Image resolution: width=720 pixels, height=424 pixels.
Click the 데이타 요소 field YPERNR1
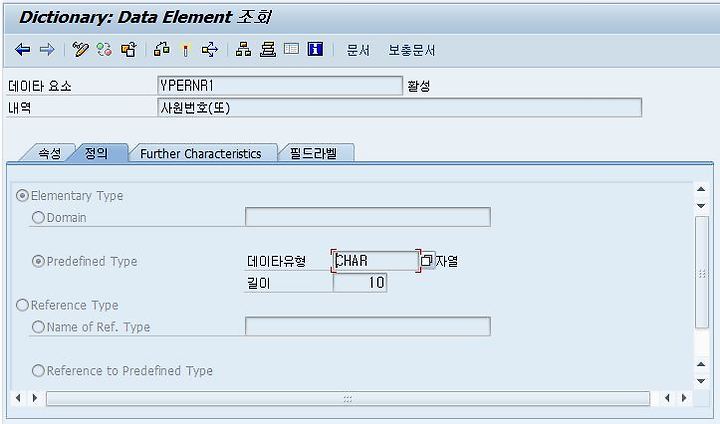coord(280,86)
